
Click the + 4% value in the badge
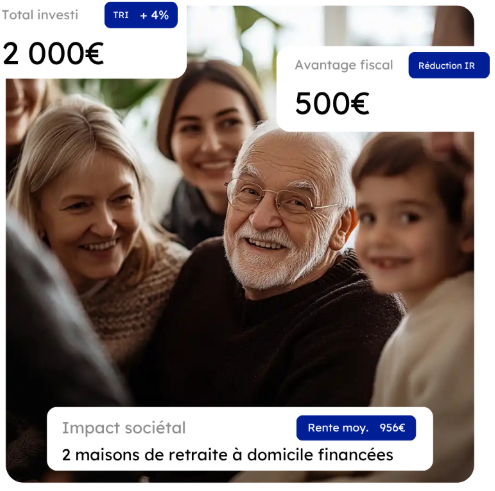154,15
